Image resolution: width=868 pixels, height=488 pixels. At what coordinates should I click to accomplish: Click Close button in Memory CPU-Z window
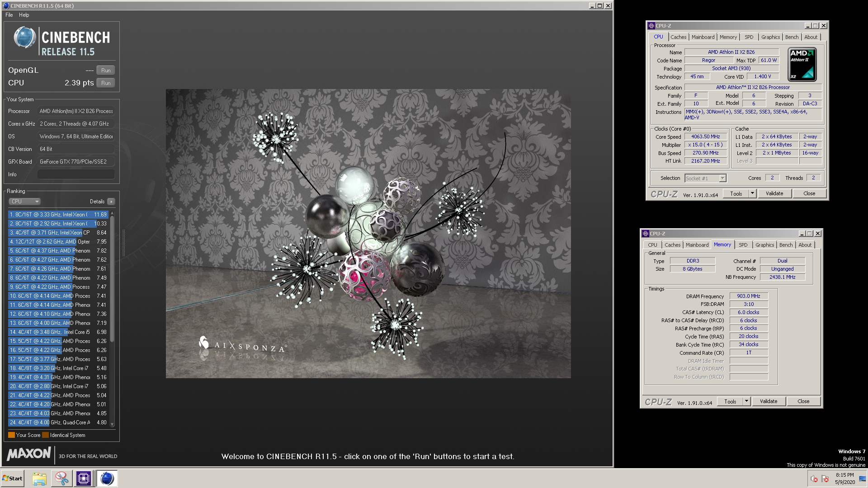click(x=803, y=401)
